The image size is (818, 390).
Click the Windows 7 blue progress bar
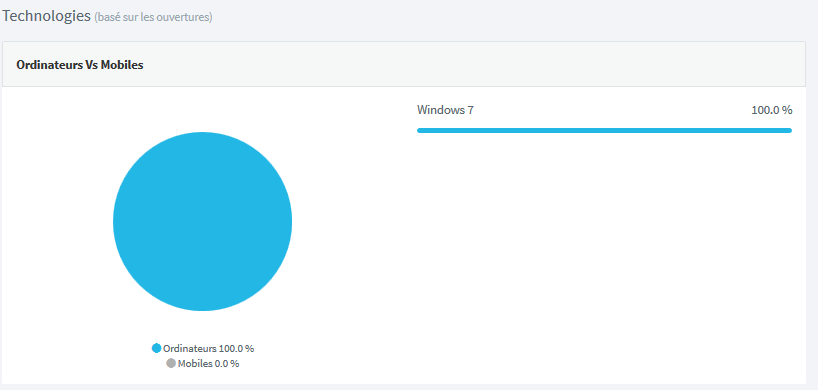(604, 130)
